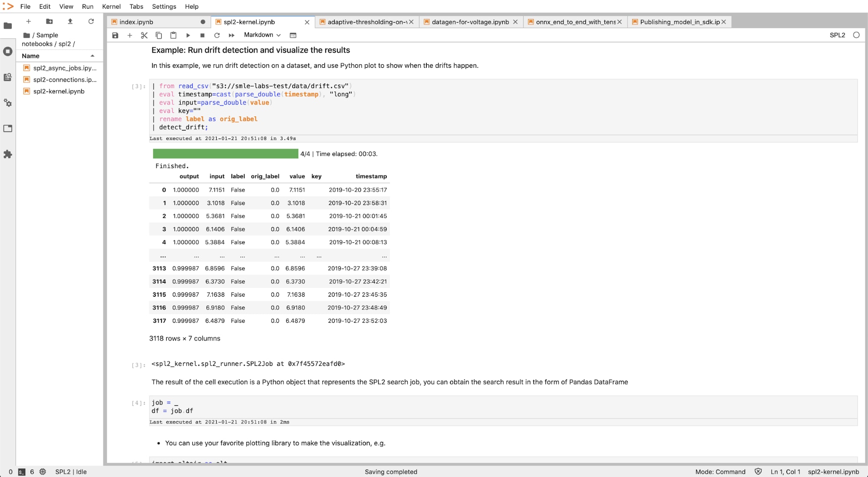Viewport: 868px width, 477px height.
Task: Close the spl2-kernel.ipynb tab
Action: tap(307, 22)
